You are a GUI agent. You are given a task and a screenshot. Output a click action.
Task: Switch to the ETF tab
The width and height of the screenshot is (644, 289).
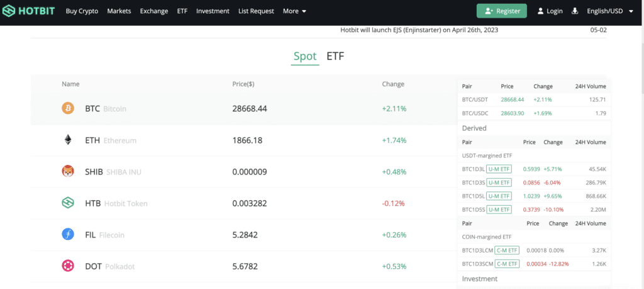(335, 56)
